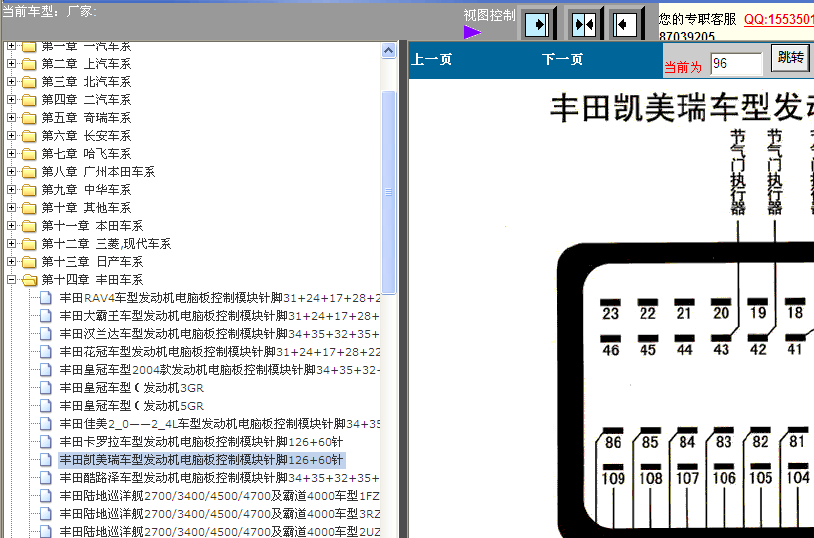The image size is (814, 538).
Task: Select 第六章 长安车系 tree label
Action: pyautogui.click(x=86, y=136)
